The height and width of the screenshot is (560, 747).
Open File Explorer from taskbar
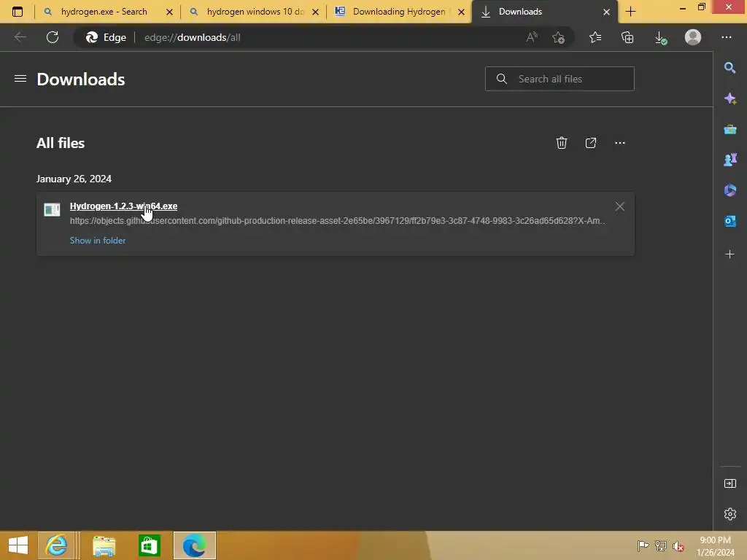coord(104,545)
